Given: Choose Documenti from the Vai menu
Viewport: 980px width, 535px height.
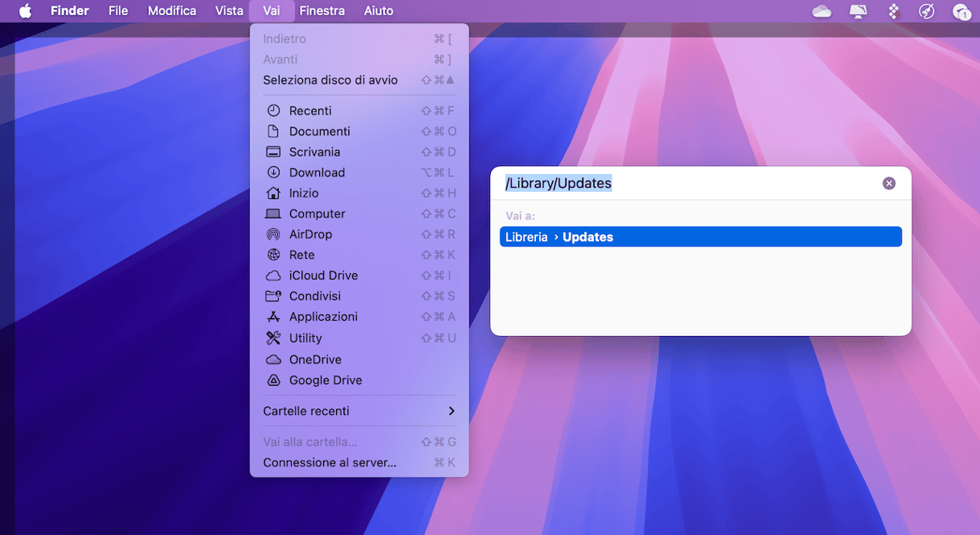Looking at the screenshot, I should click(x=359, y=131).
